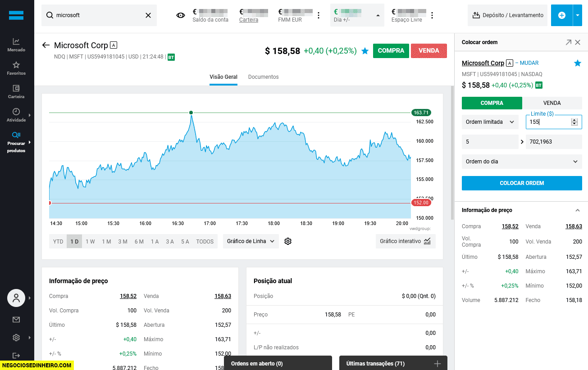Open Espaço Livre three-dot menu
The image size is (588, 370).
(432, 15)
